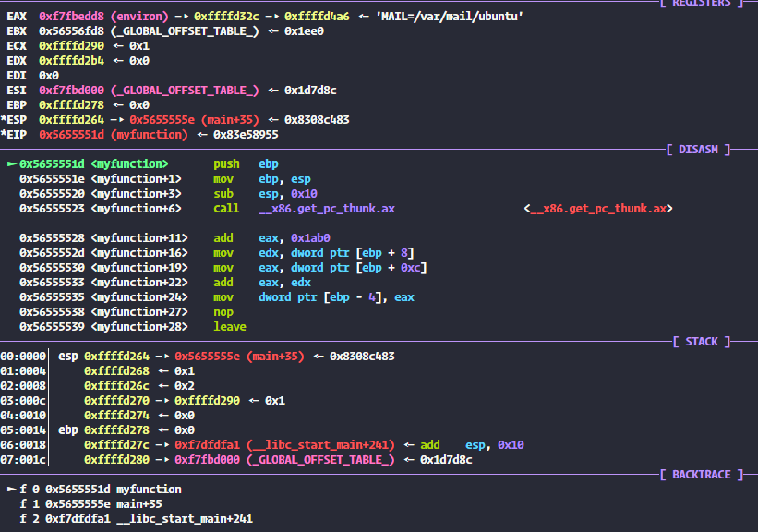Click 'mov eax, dword ptr [ebp + 0xc]'
Image resolution: width=758 pixels, height=532 pixels.
click(319, 268)
